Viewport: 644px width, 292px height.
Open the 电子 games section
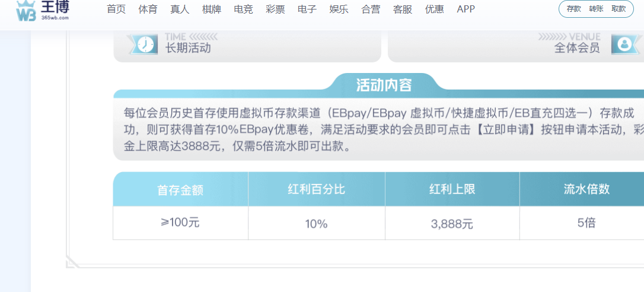tap(307, 9)
